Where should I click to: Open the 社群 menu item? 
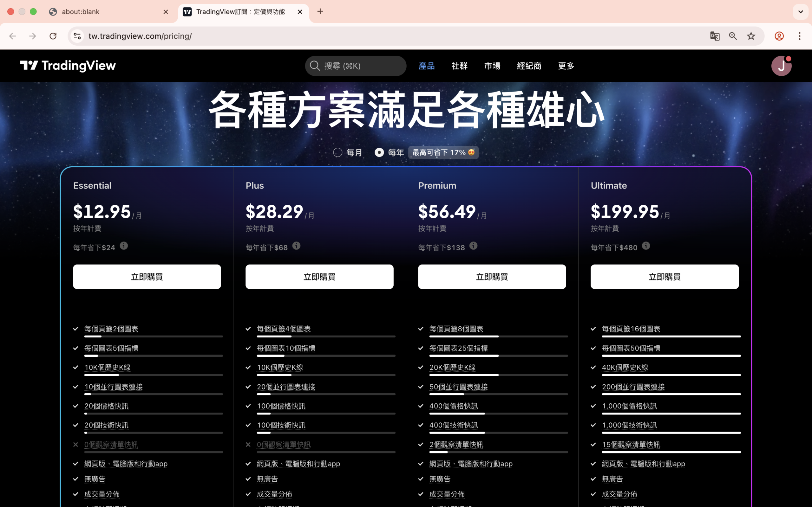coord(459,66)
